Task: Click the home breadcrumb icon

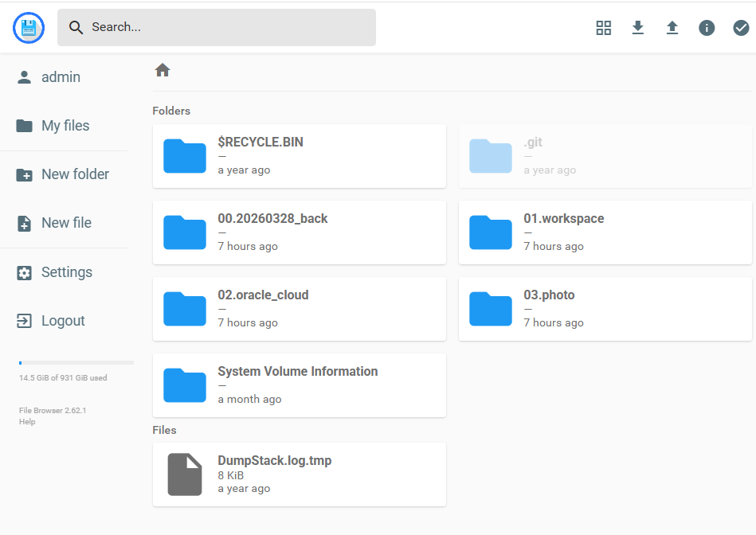Action: (x=163, y=70)
